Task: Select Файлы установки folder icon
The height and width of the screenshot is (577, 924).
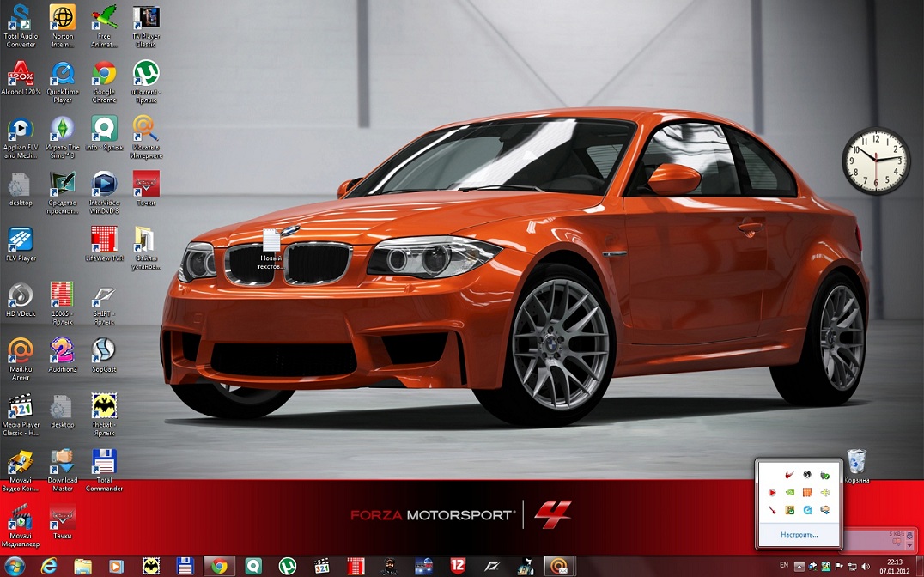Action: point(145,248)
